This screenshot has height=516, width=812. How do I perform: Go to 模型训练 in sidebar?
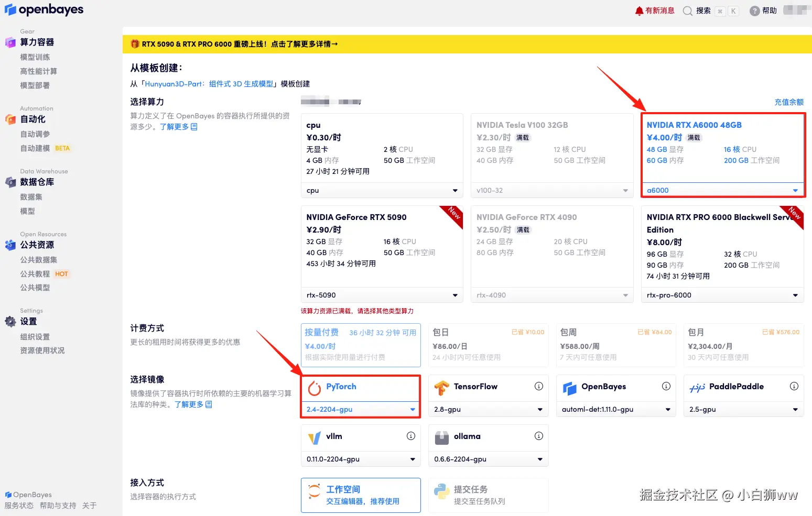35,57
